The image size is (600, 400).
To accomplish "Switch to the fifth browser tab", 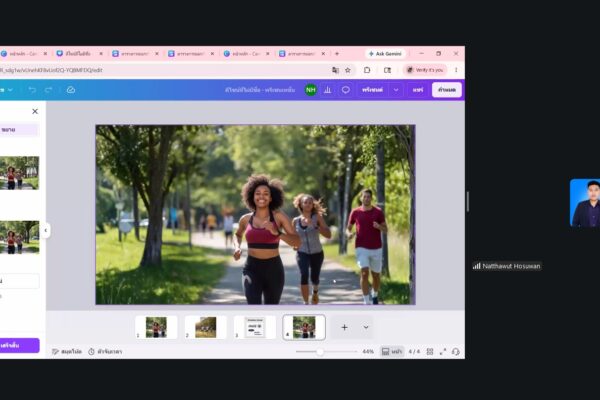I will click(x=247, y=54).
